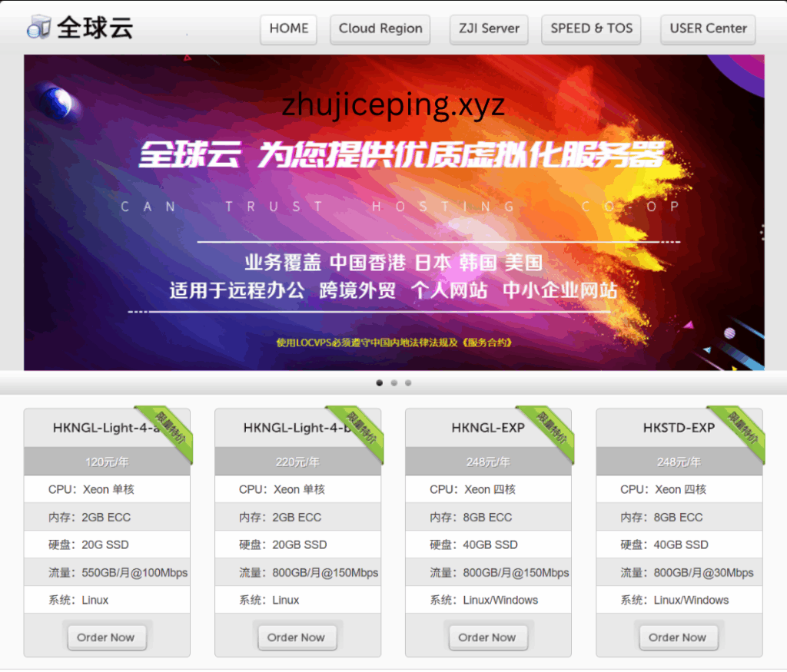Switch to the second banner slide dot

(x=394, y=383)
